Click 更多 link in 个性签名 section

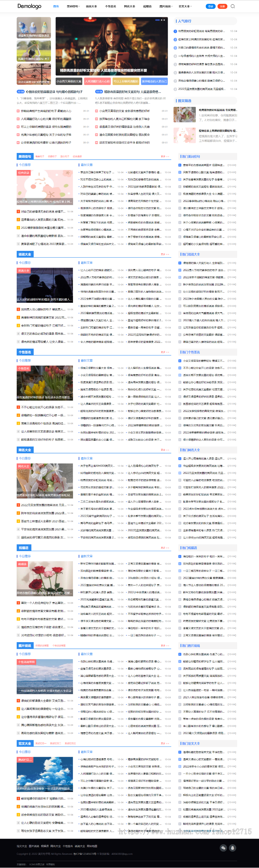(165, 352)
